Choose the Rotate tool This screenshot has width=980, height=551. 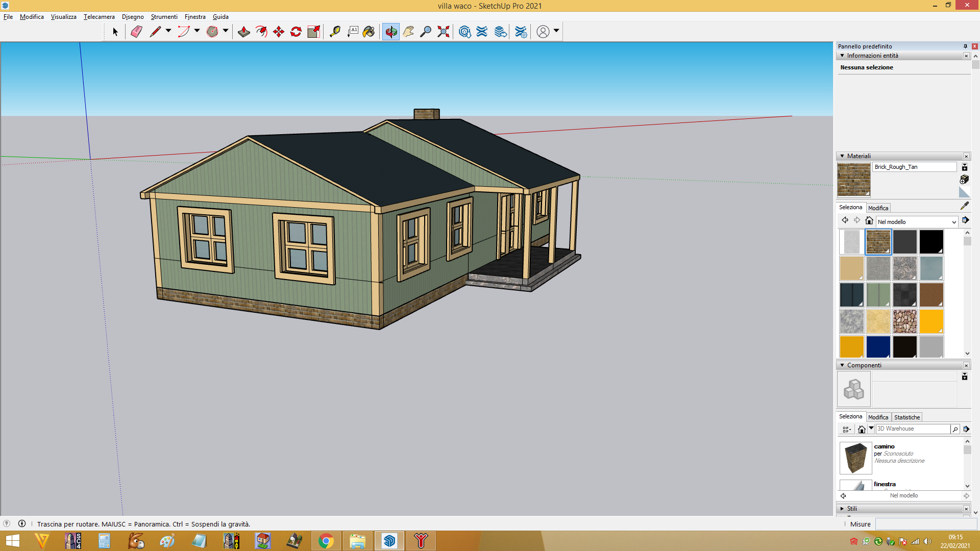point(296,32)
